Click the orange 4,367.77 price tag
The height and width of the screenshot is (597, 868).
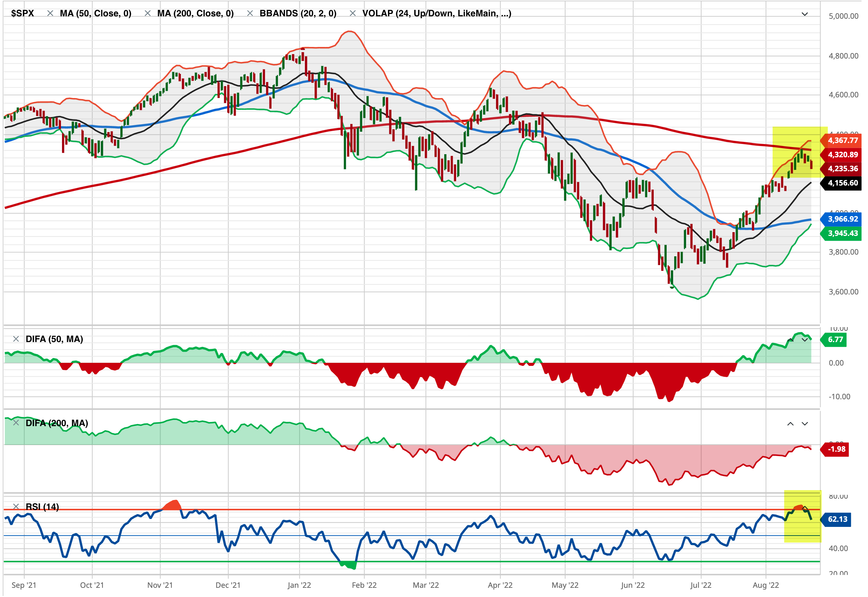click(842, 141)
